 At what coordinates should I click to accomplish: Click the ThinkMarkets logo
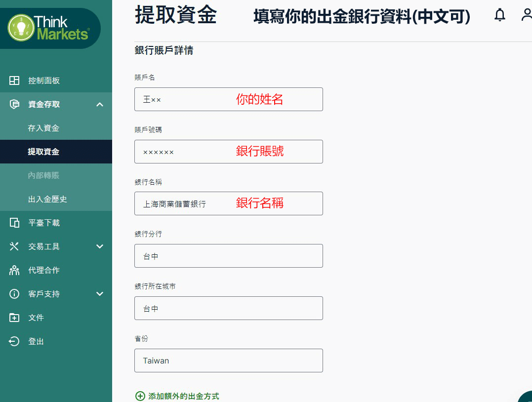click(51, 28)
